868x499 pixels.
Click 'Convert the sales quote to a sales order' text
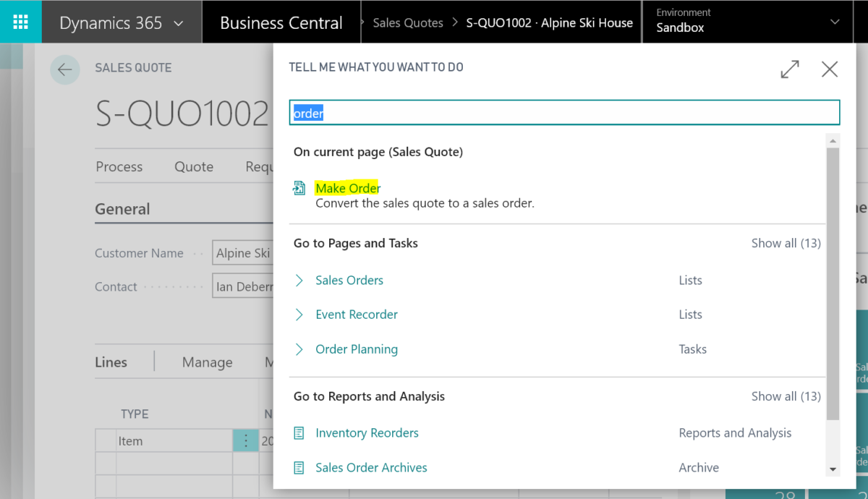tap(425, 203)
